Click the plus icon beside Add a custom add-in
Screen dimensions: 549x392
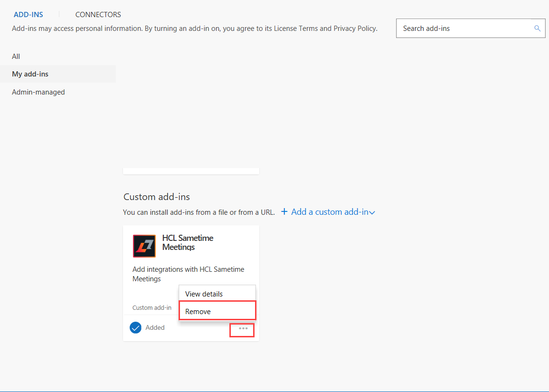(284, 211)
